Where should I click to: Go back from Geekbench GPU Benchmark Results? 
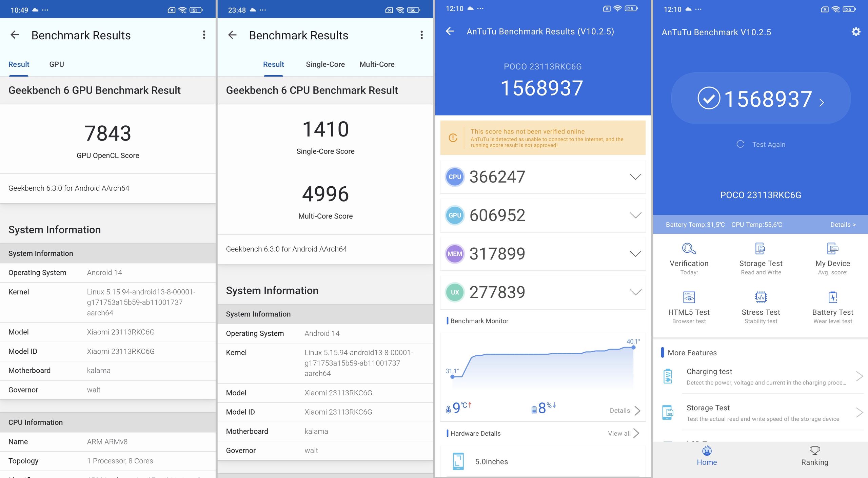click(15, 35)
